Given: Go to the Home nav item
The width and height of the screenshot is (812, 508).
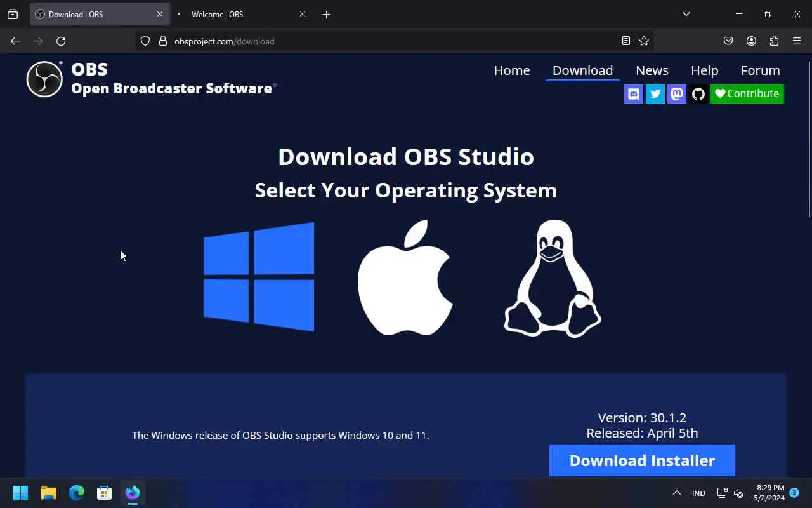Looking at the screenshot, I should tap(512, 70).
